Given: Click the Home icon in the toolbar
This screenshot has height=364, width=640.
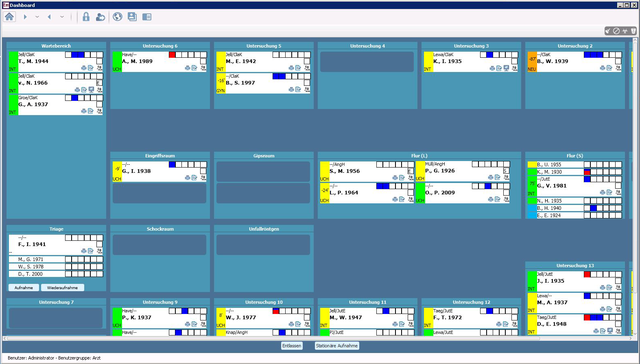Looking at the screenshot, I should [x=9, y=17].
